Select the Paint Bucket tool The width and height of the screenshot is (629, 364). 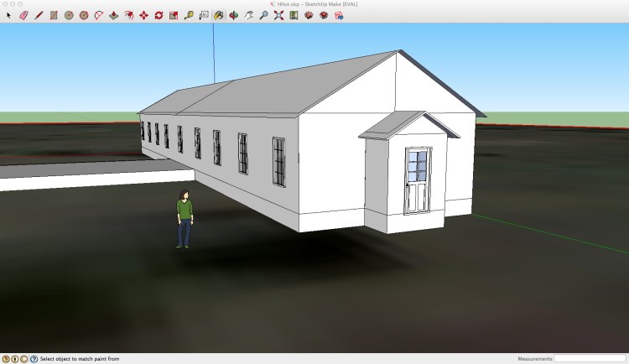(x=219, y=16)
